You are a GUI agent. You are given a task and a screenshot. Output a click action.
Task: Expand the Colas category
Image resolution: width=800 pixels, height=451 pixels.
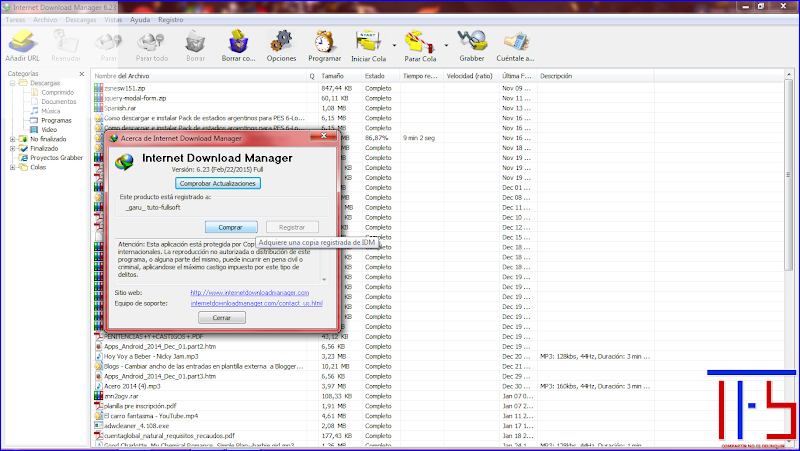click(x=12, y=167)
